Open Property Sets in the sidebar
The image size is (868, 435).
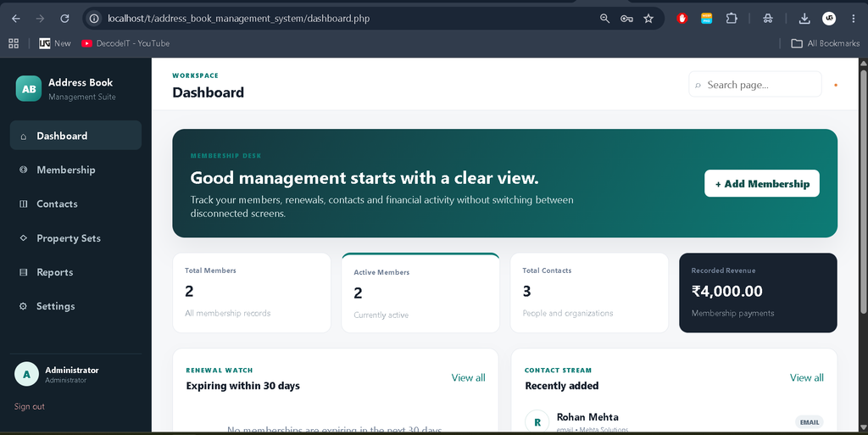(x=75, y=238)
